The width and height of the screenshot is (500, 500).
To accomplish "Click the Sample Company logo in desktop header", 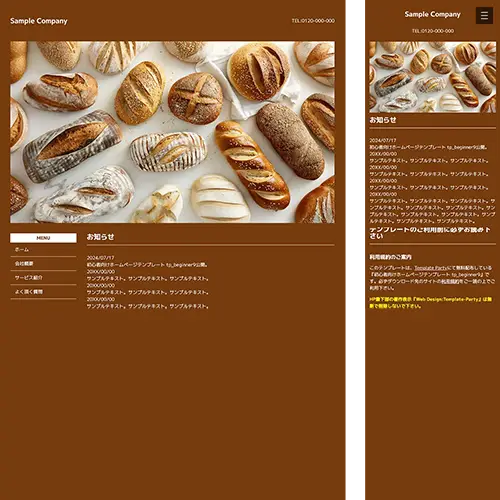I will (39, 21).
